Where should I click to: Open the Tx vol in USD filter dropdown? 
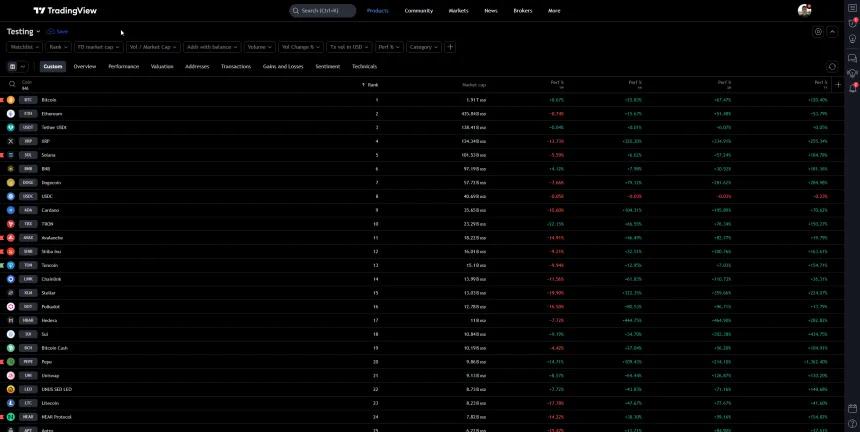[349, 47]
